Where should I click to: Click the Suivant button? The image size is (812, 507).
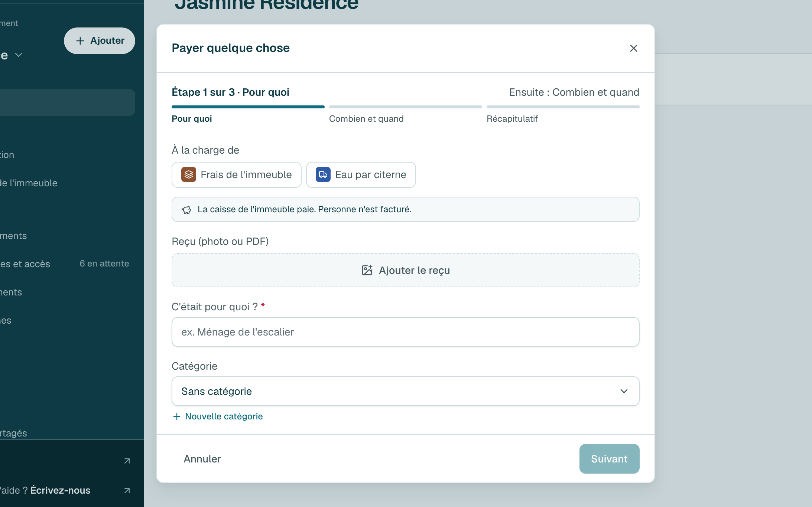click(609, 459)
